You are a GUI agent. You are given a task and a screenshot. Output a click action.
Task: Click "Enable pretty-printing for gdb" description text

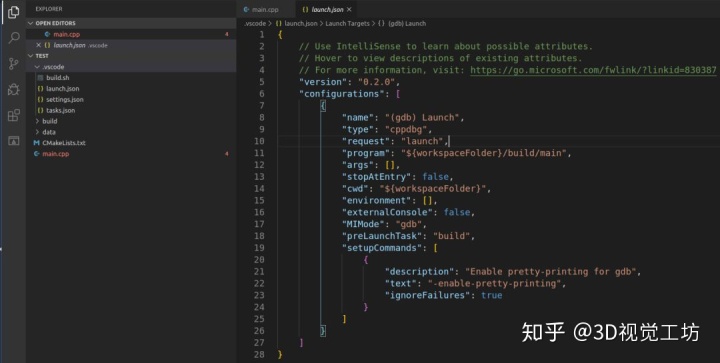550,272
